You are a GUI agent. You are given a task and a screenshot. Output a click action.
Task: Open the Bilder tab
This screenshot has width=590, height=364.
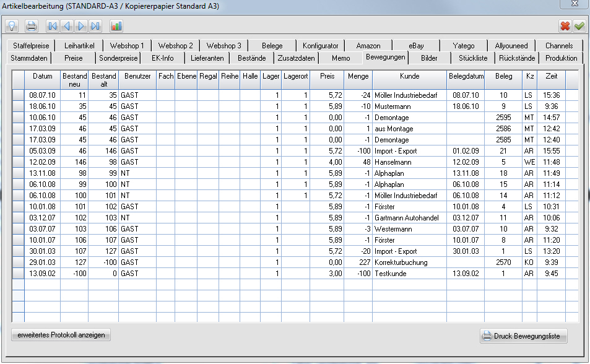coord(429,58)
